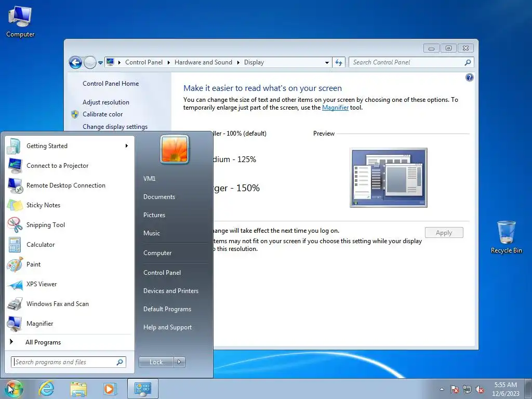Go back in Control Panel window
Image resolution: width=532 pixels, height=399 pixels.
pos(75,62)
